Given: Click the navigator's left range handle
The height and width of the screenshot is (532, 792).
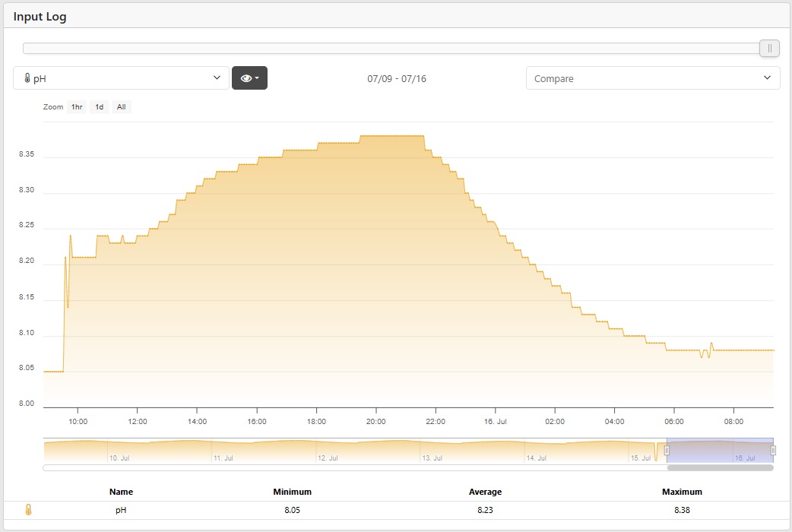Looking at the screenshot, I should pos(667,450).
